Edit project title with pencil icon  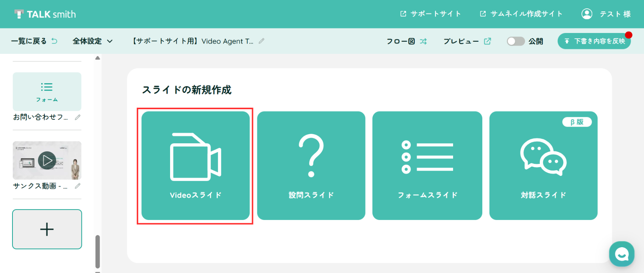(261, 41)
